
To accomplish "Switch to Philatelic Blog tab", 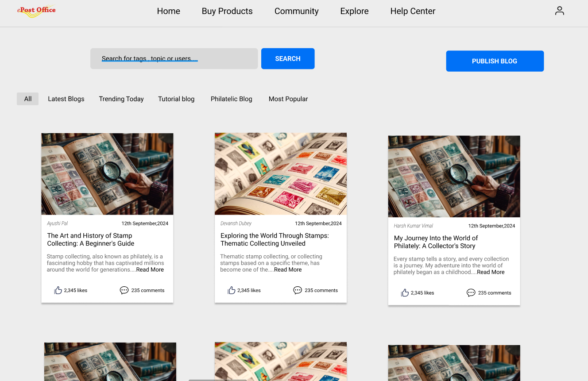I will 232,99.
